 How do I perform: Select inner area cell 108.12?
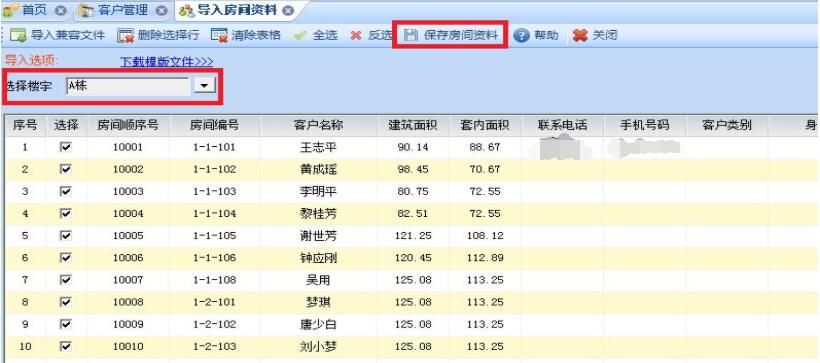485,236
